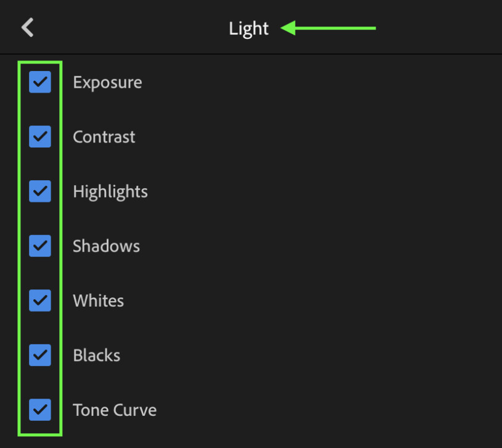Toggle the Highlights checkbox off
The image size is (502, 448).
(x=40, y=191)
